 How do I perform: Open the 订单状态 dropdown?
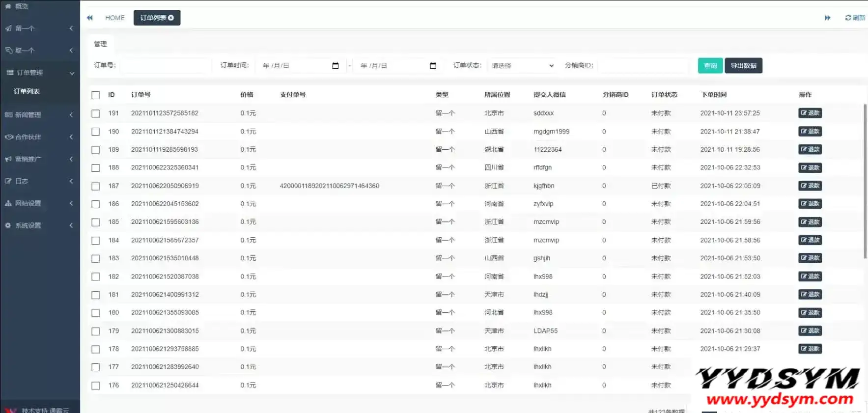(x=522, y=66)
